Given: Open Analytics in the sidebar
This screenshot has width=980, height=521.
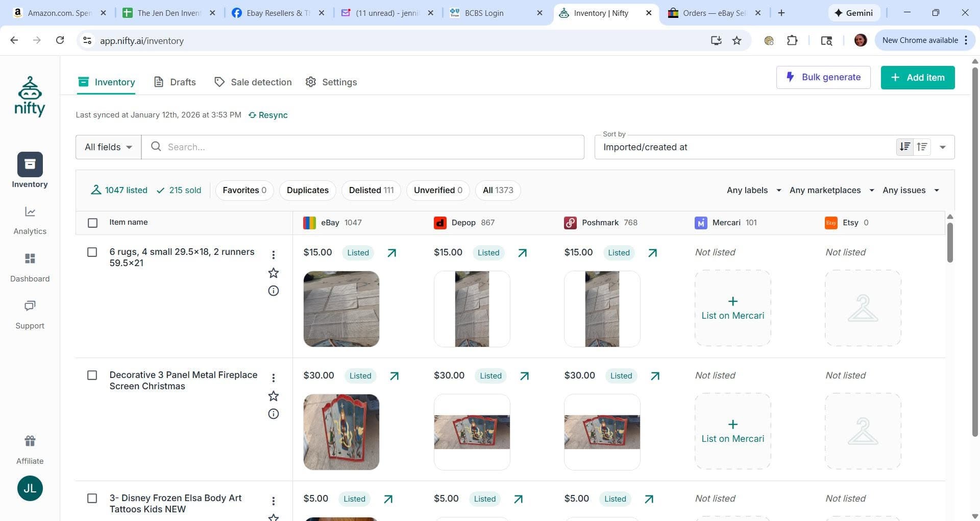Looking at the screenshot, I should click(x=30, y=221).
